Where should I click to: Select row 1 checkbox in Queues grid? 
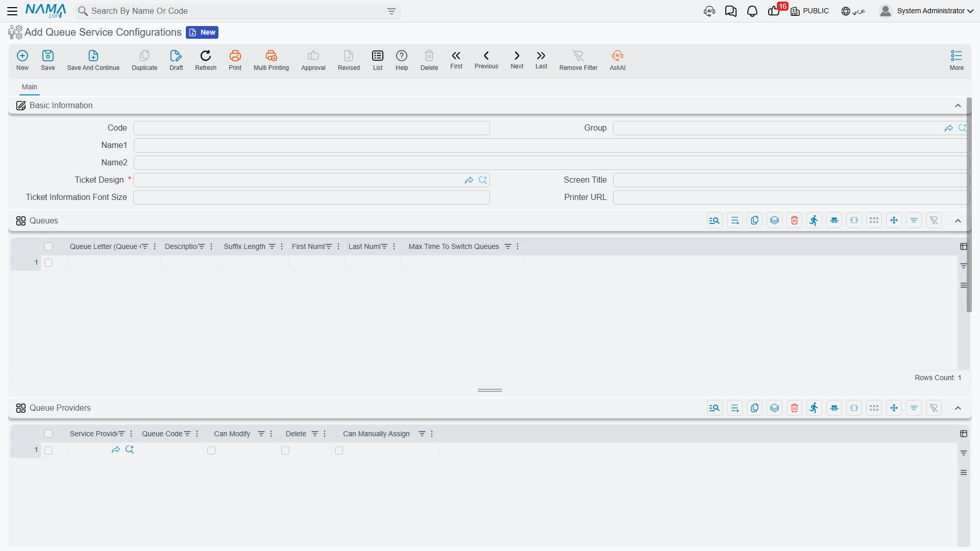[48, 263]
